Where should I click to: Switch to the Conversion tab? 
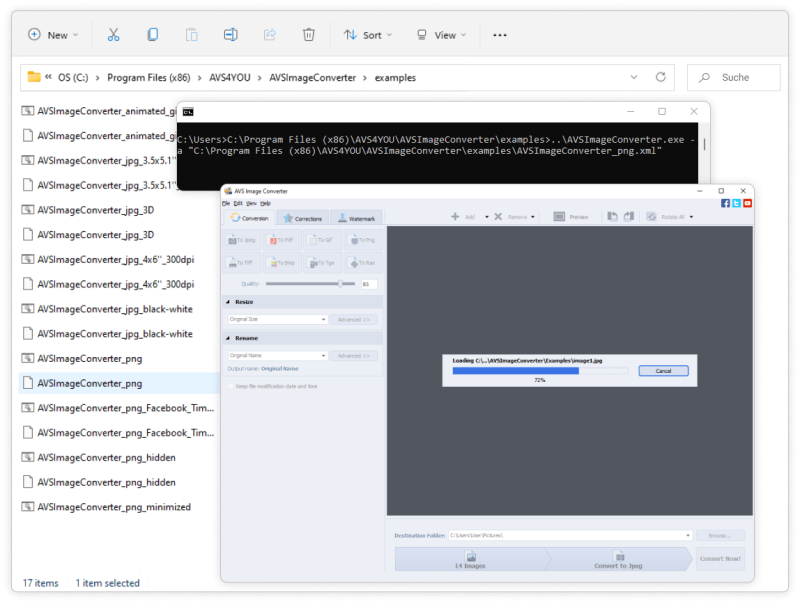[249, 218]
